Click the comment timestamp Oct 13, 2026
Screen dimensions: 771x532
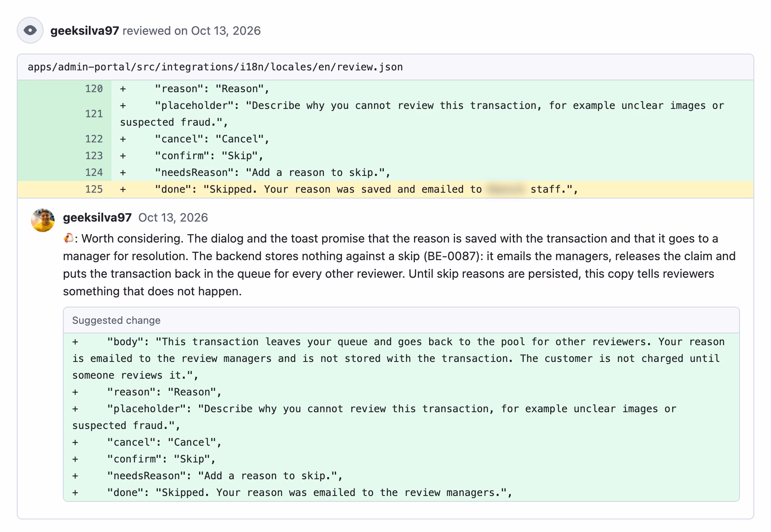(173, 217)
